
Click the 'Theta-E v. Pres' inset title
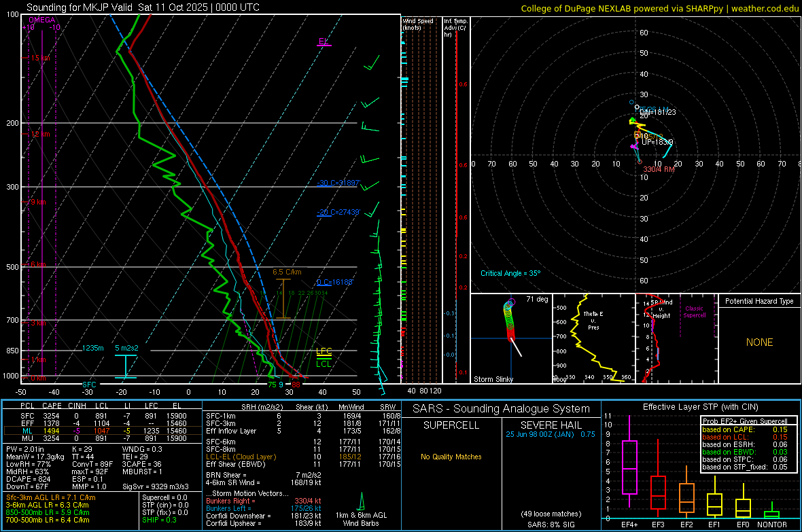(593, 320)
